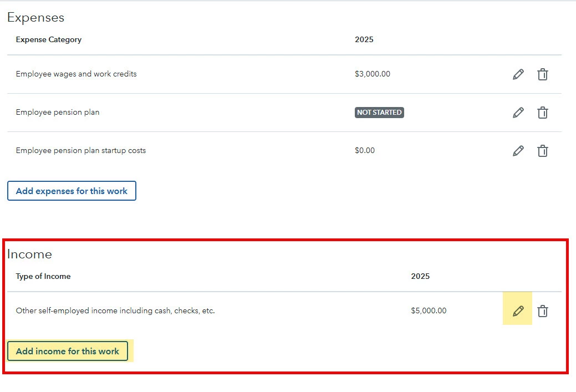Click Employee pension plan startup costs label

[81, 150]
